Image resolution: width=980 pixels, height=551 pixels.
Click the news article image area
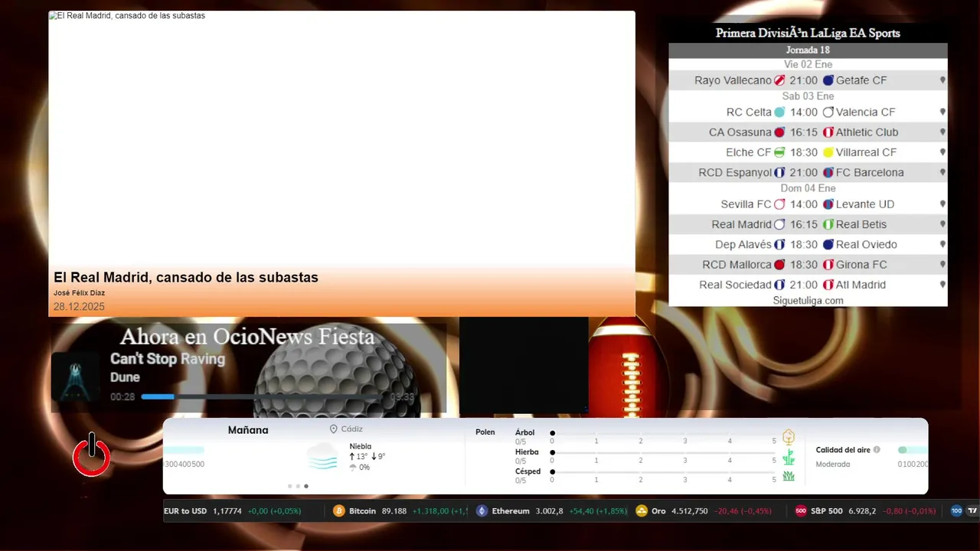[x=341, y=138]
